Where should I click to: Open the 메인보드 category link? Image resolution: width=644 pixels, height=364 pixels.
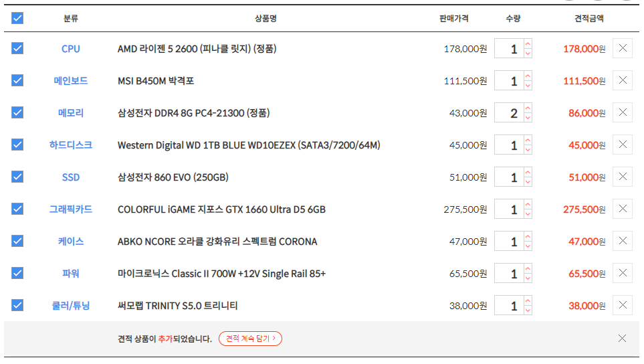71,81
